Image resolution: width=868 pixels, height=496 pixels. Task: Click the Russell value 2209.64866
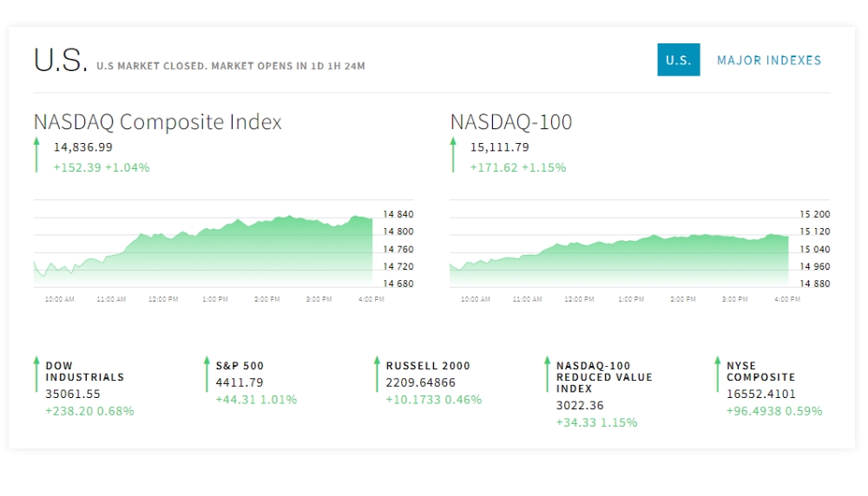pyautogui.click(x=421, y=382)
